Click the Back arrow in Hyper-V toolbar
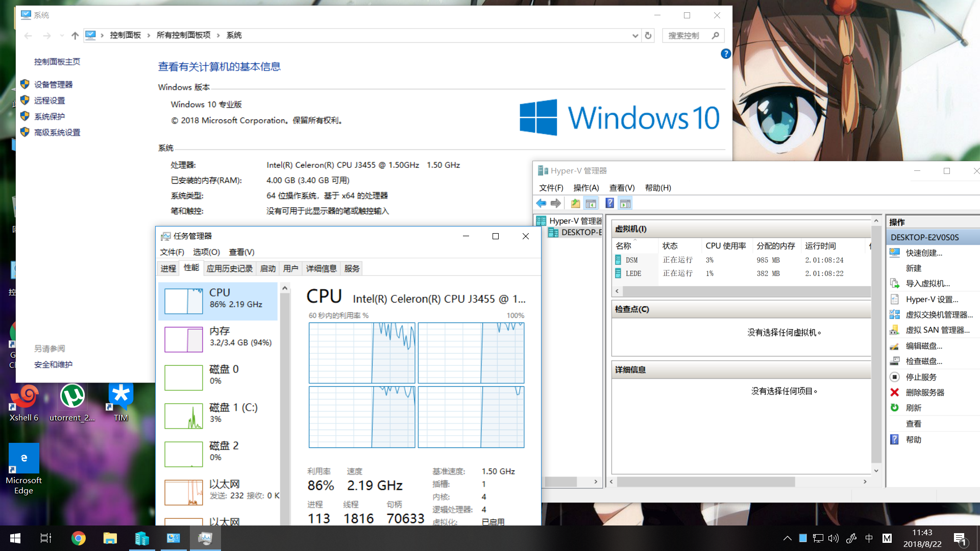 (541, 204)
